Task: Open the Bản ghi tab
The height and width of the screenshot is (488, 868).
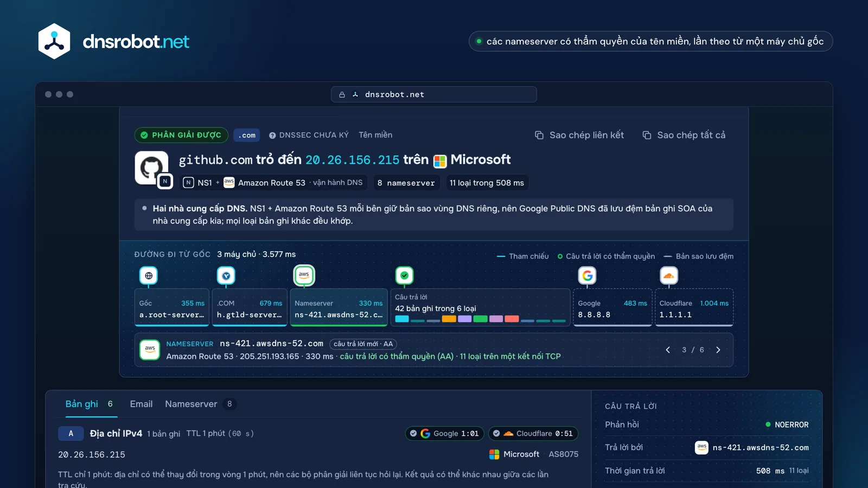Action: coord(91,404)
